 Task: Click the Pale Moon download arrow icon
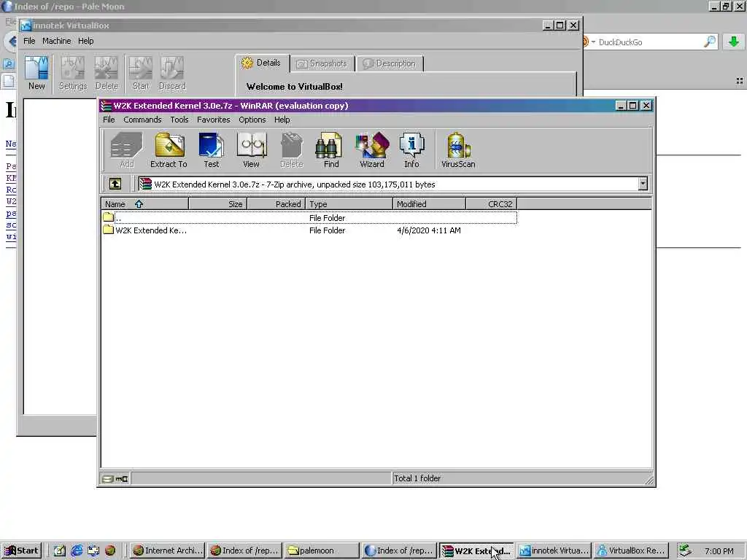pos(734,42)
